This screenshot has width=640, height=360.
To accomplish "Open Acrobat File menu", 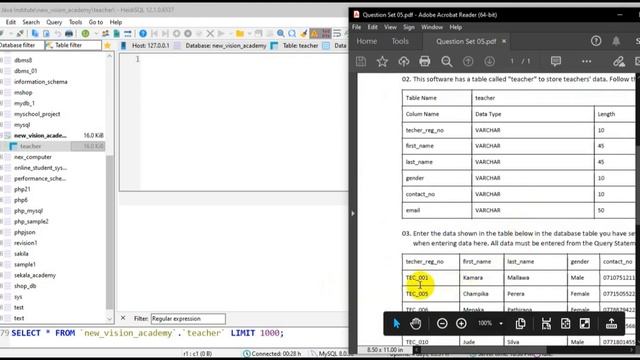I will pos(356,27).
